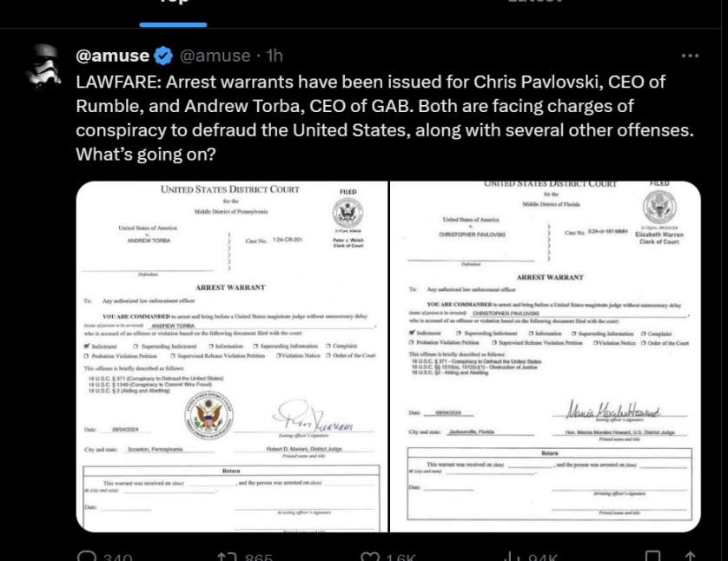Screen dimensions: 728x561
Task: Open the Christopher Pavlovski warrant image
Action: tap(545, 356)
